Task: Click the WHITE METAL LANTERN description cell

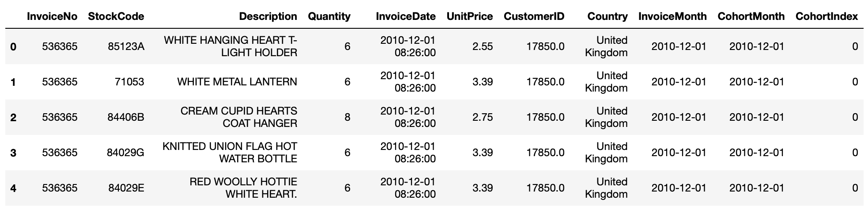Action: [237, 82]
